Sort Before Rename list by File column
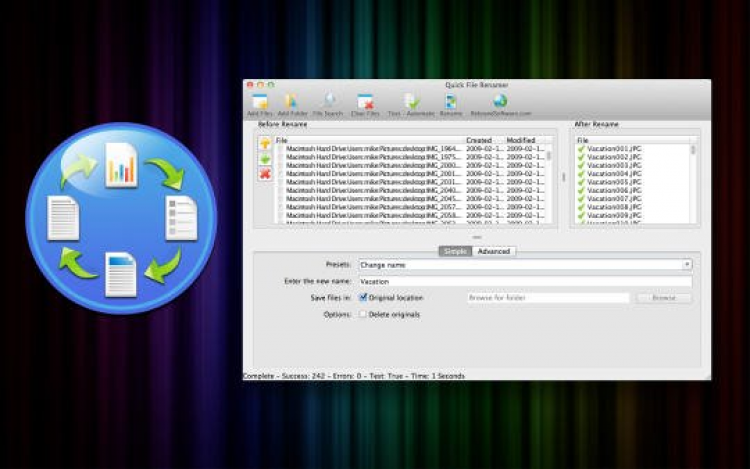 369,140
